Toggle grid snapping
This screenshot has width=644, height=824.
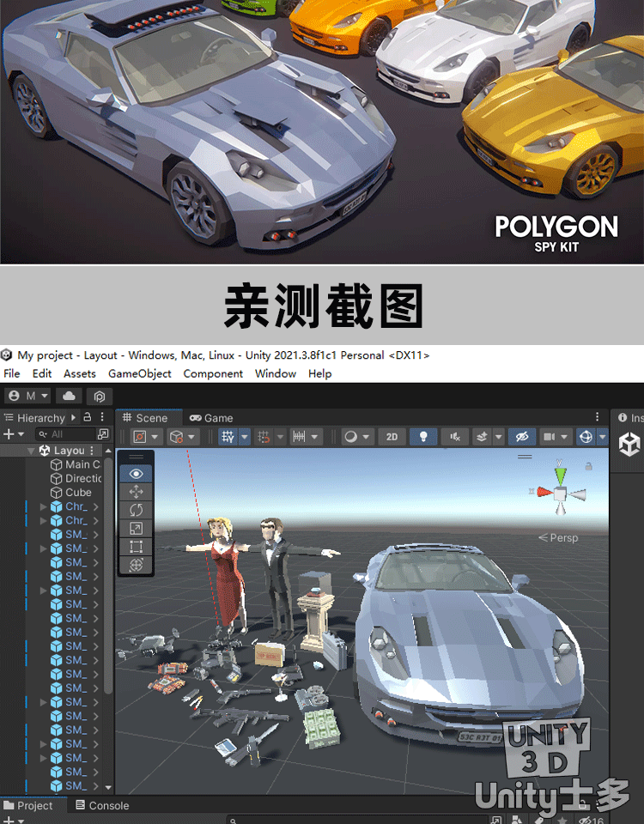[264, 437]
